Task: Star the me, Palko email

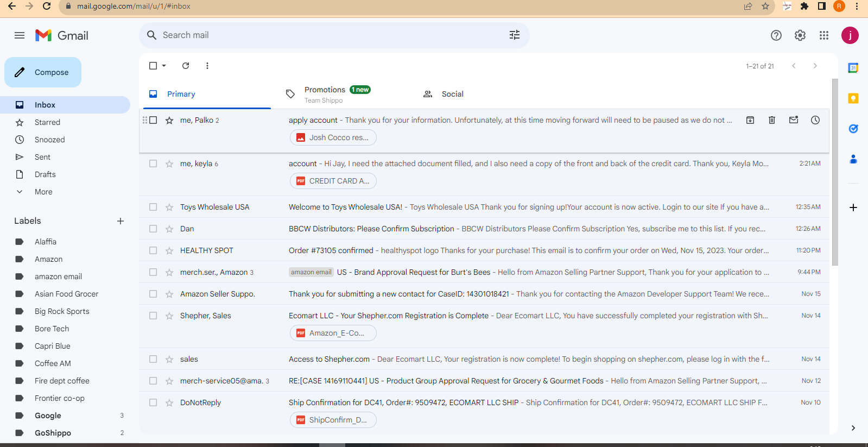Action: 169,120
